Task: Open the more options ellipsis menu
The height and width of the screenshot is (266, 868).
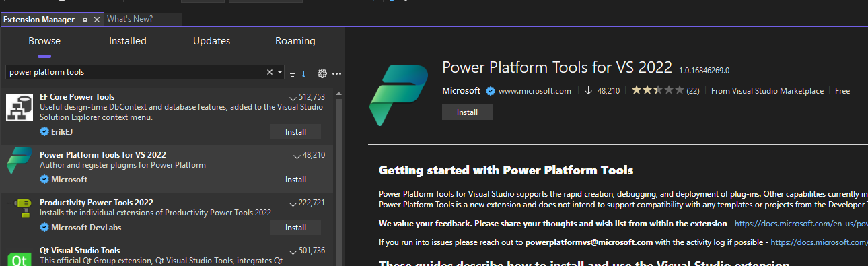Action: pyautogui.click(x=337, y=73)
